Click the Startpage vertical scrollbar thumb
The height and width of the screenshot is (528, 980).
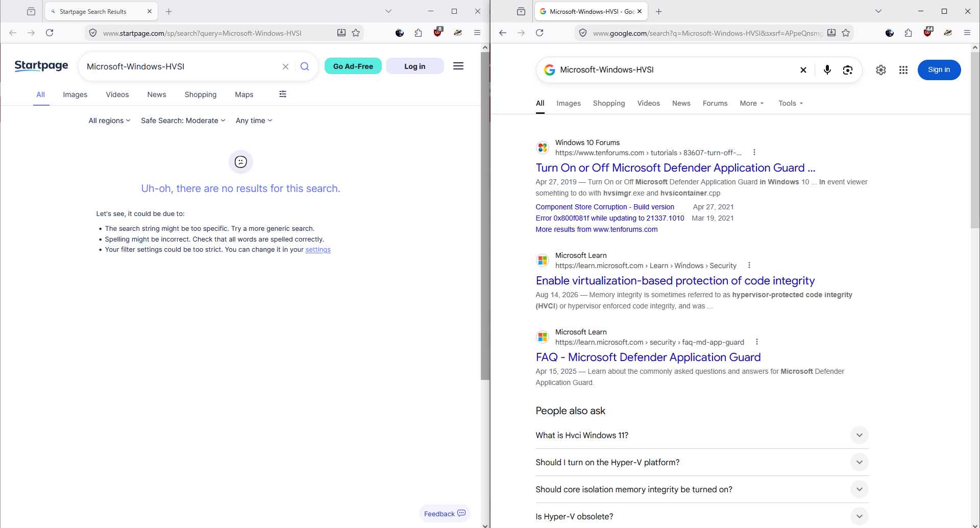tap(485, 215)
